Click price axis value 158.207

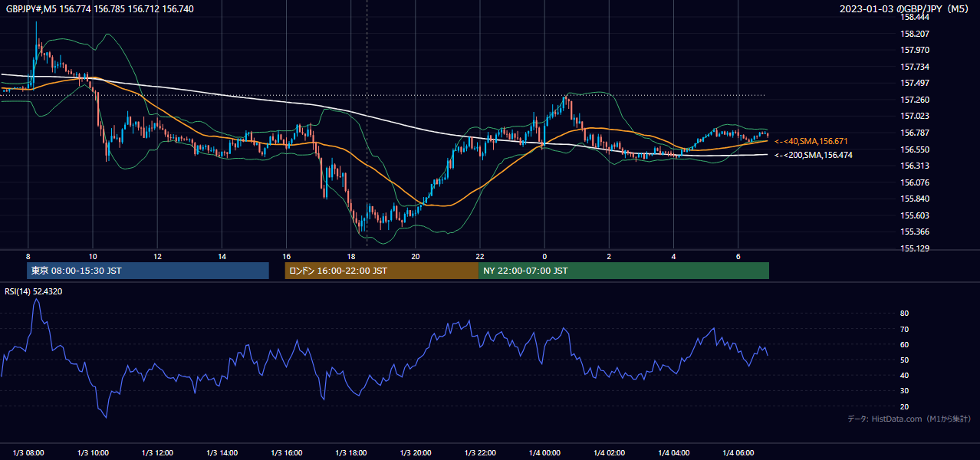(915, 34)
